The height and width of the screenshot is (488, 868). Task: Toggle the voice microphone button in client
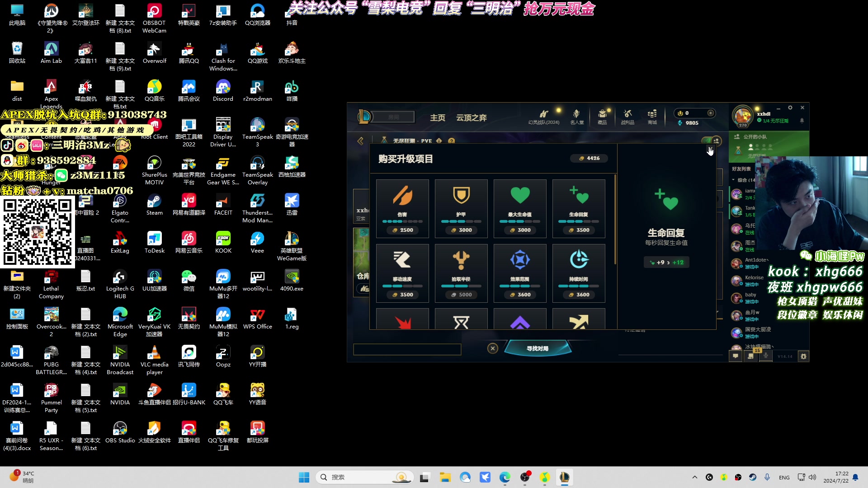pyautogui.click(x=766, y=356)
